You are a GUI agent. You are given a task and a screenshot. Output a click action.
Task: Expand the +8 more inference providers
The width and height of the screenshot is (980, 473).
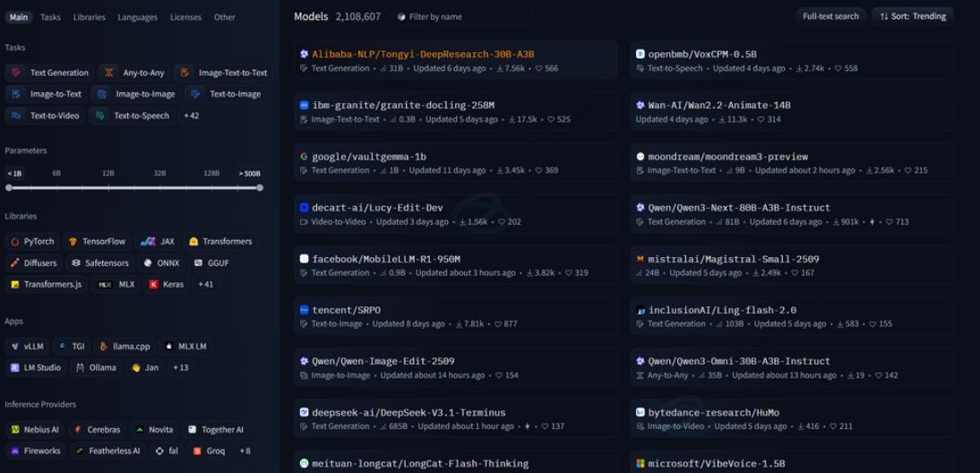click(x=245, y=451)
